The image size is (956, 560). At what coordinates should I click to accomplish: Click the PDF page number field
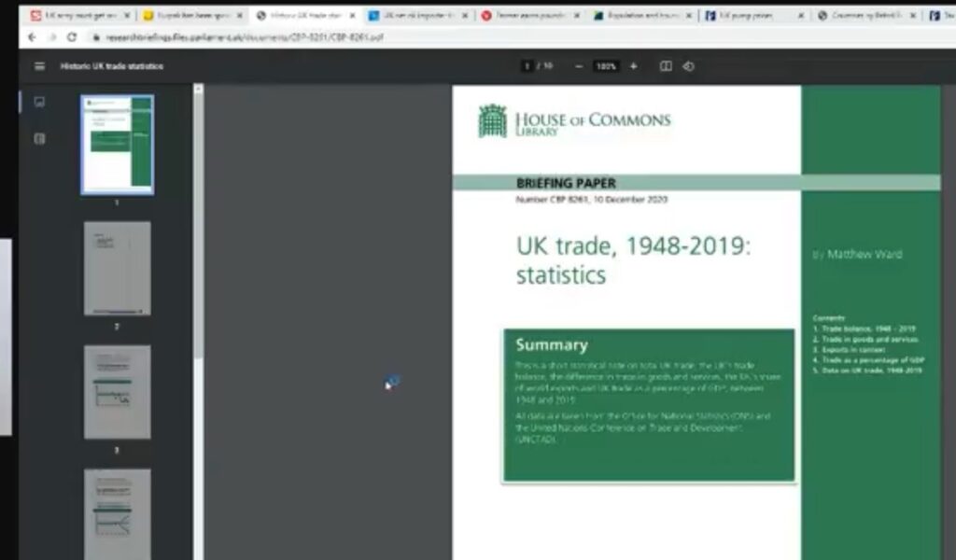pos(527,66)
